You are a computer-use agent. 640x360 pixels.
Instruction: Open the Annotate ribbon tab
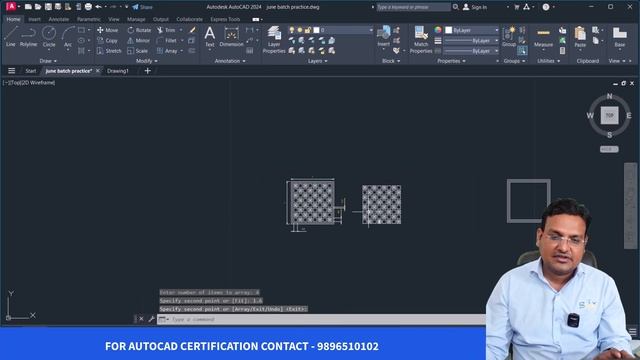point(58,19)
